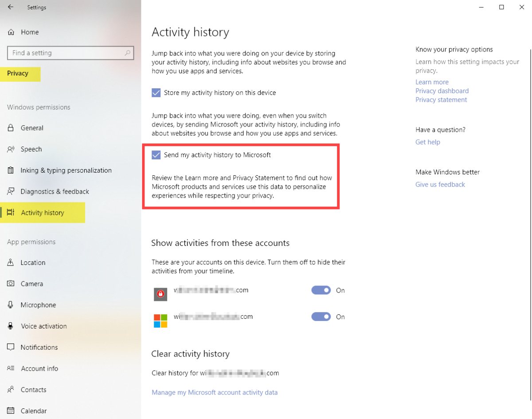Click the Make Windows better heading

click(448, 172)
